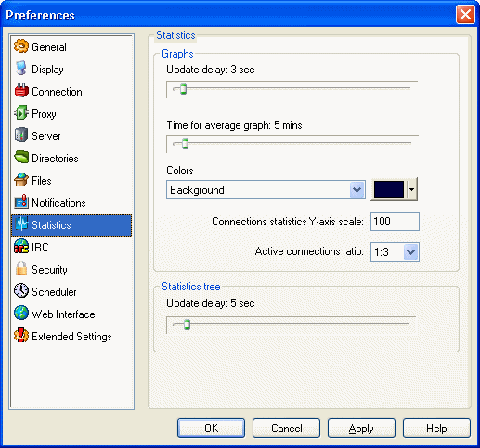Focus the Y-axis scale input field
480x448 pixels.
click(x=395, y=222)
